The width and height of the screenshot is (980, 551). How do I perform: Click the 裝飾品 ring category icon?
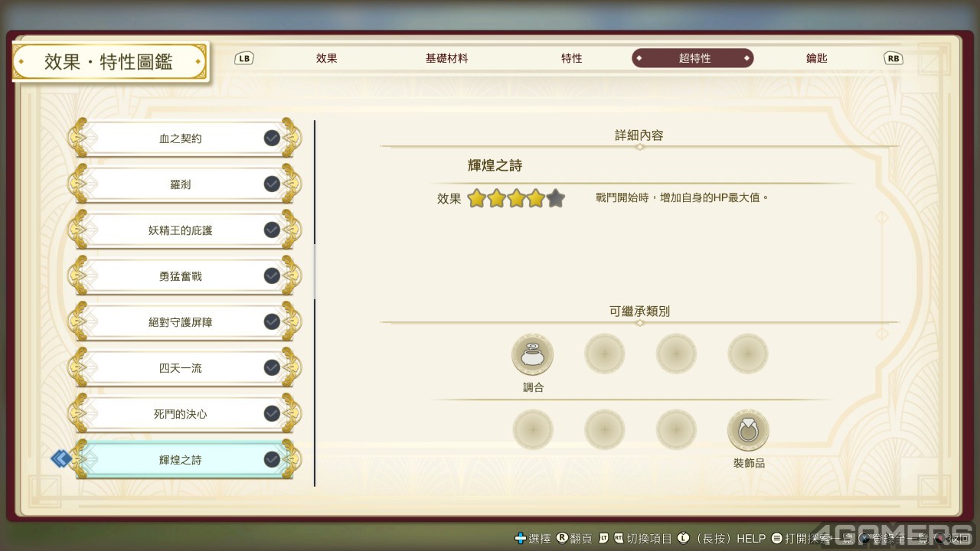click(x=748, y=430)
